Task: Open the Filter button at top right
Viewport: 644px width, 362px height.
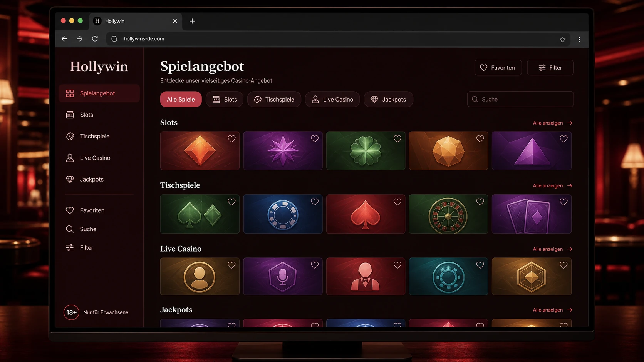Action: 550,68
